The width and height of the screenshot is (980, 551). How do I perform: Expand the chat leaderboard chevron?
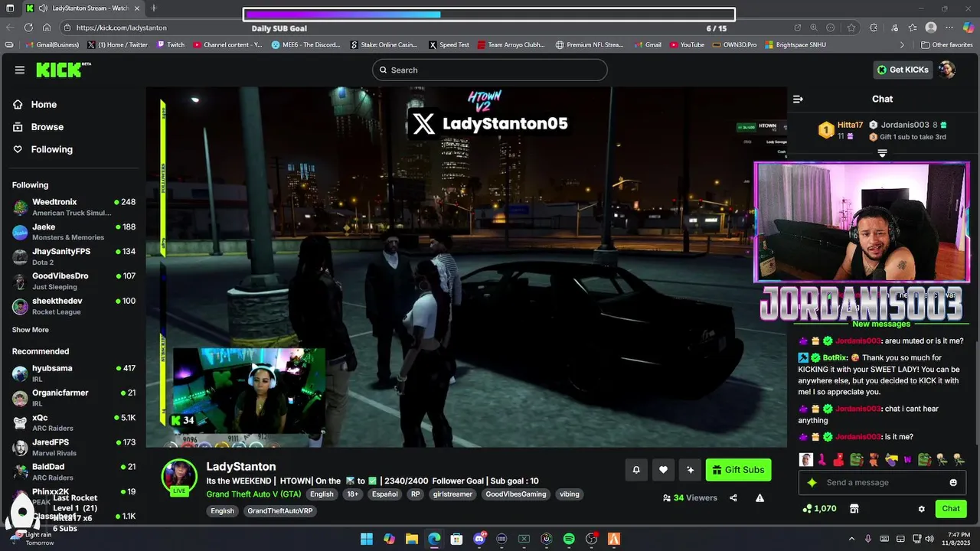pyautogui.click(x=882, y=154)
